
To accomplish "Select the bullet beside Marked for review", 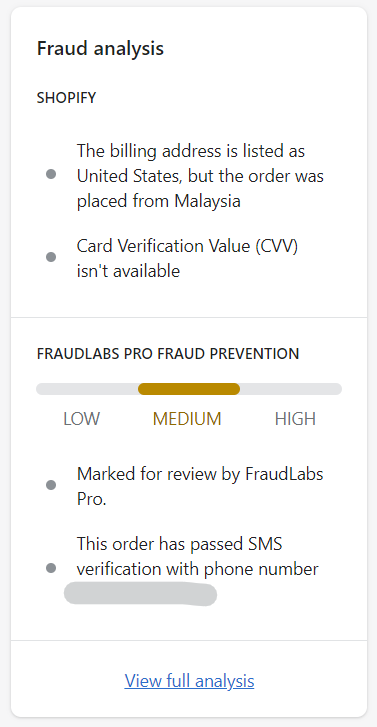I will point(51,485).
